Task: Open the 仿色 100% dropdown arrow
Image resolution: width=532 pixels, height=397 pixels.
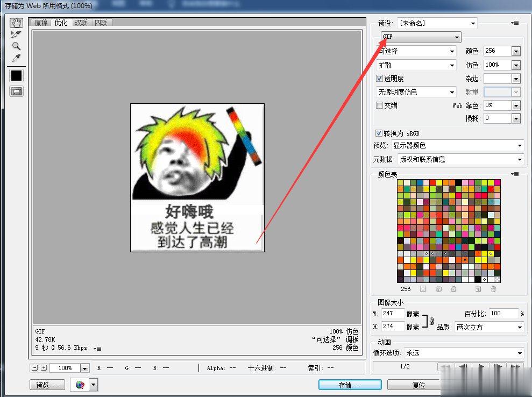Action: pos(516,65)
